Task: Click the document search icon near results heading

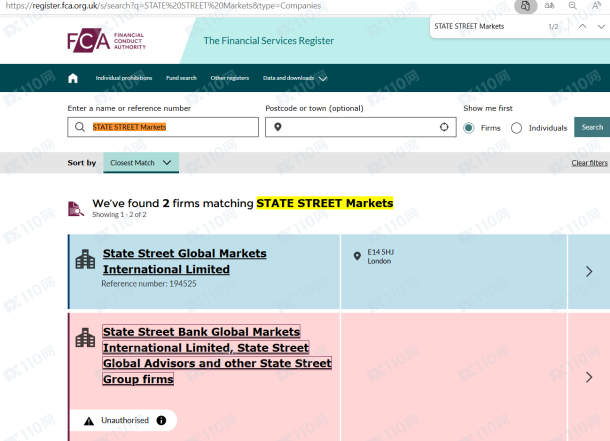Action: (x=76, y=208)
